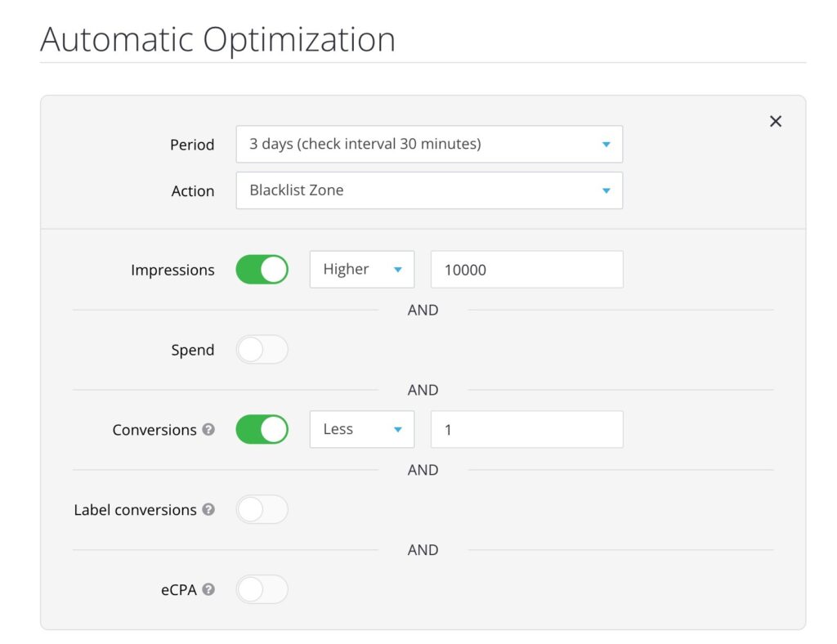837x644 pixels.
Task: Click the help icon next to Conversions
Action: point(208,429)
